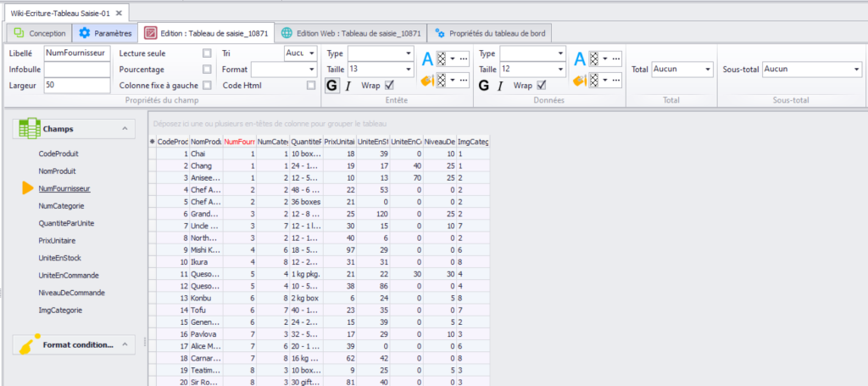Open more font colors (…) in Données

pyautogui.click(x=616, y=59)
